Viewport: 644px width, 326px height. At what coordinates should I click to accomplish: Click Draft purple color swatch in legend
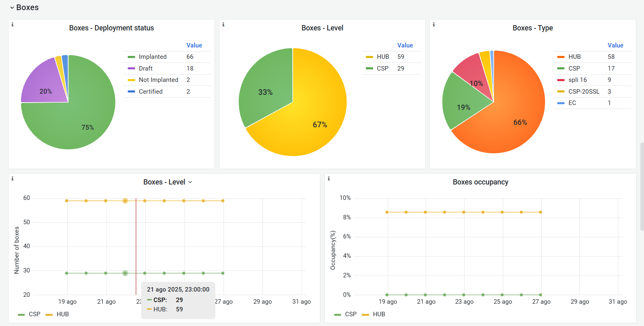click(x=131, y=69)
